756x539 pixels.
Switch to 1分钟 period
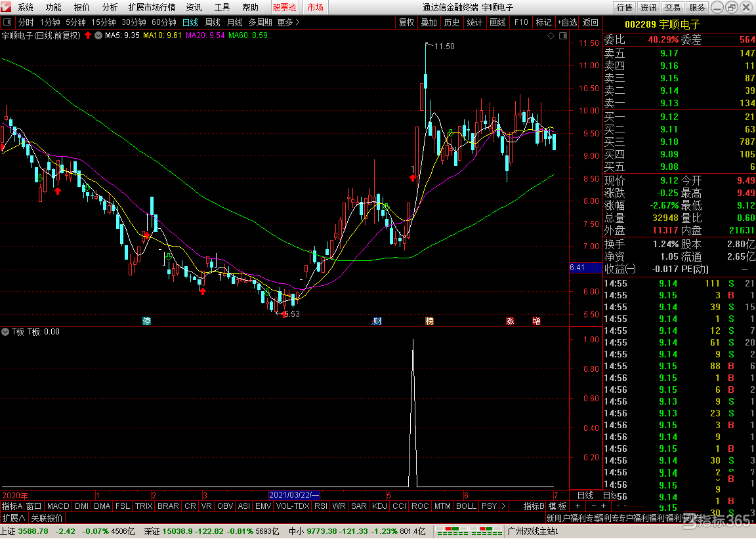pos(50,22)
